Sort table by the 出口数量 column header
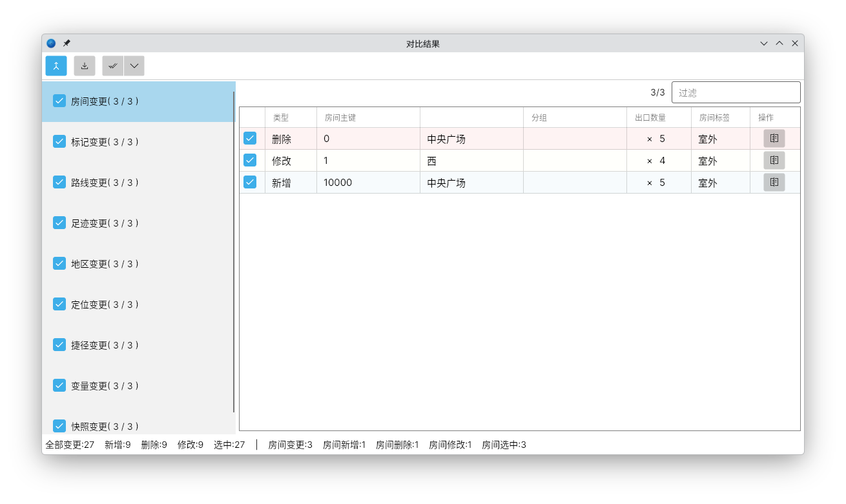Image resolution: width=846 pixels, height=504 pixels. pos(650,117)
